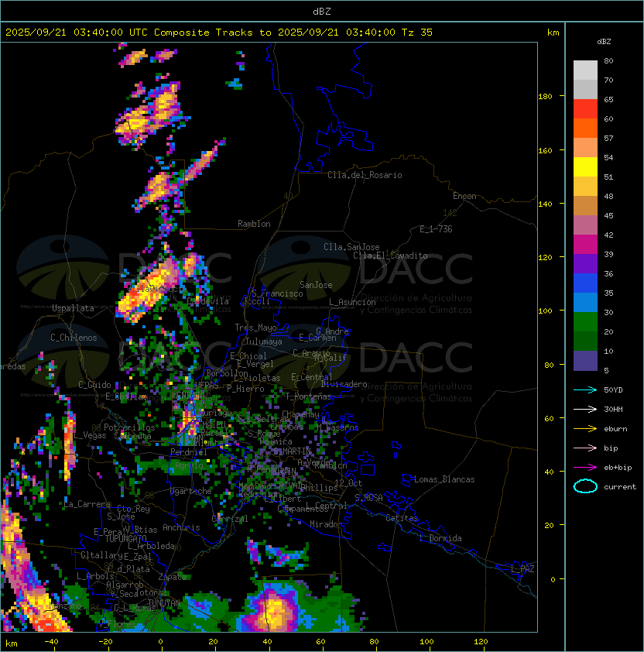
Task: Click the Tulumaya place label
Action: (x=264, y=341)
